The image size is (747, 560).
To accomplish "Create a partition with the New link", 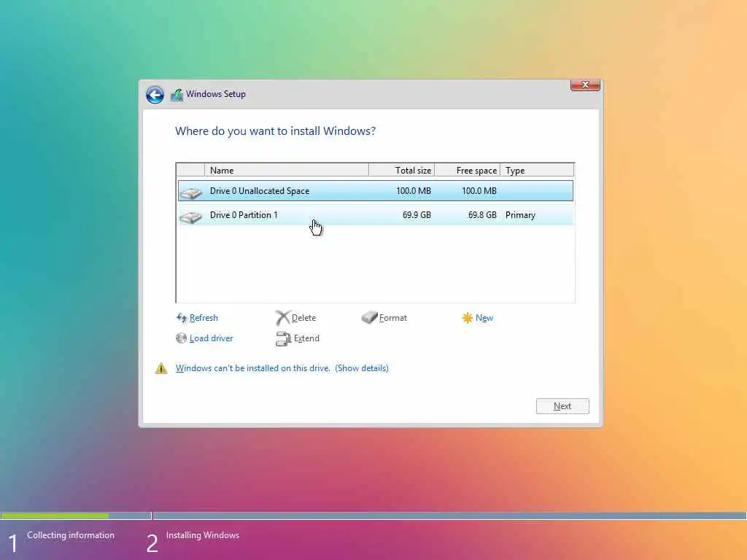I will coord(484,318).
